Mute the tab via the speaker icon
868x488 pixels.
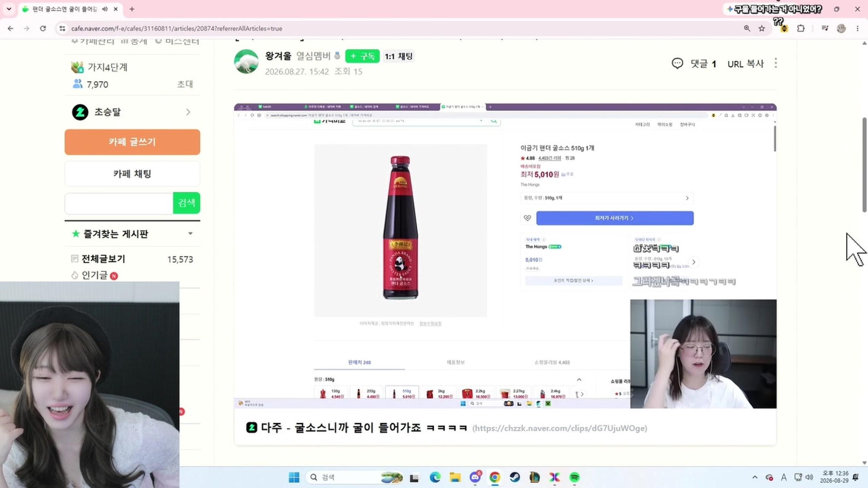104,9
